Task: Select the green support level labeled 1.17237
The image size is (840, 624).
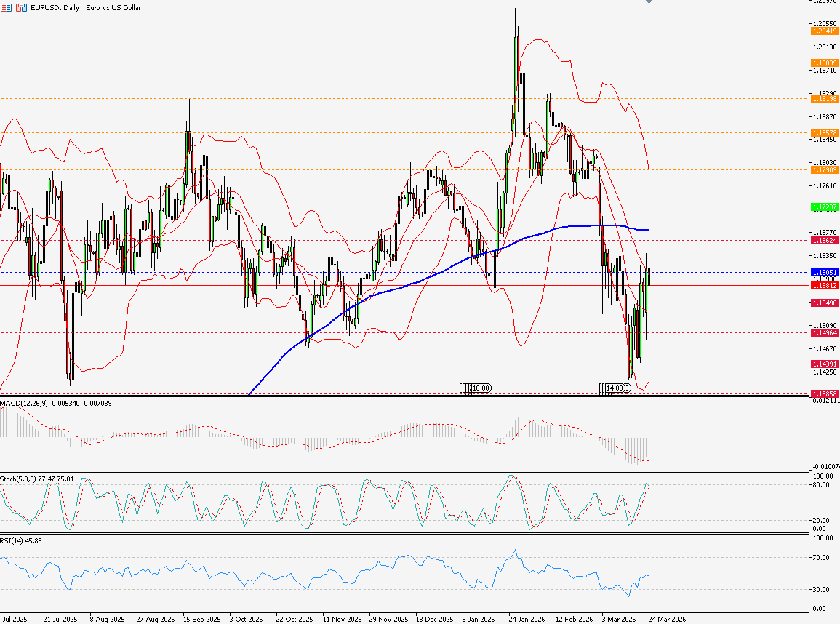Action: (x=824, y=208)
